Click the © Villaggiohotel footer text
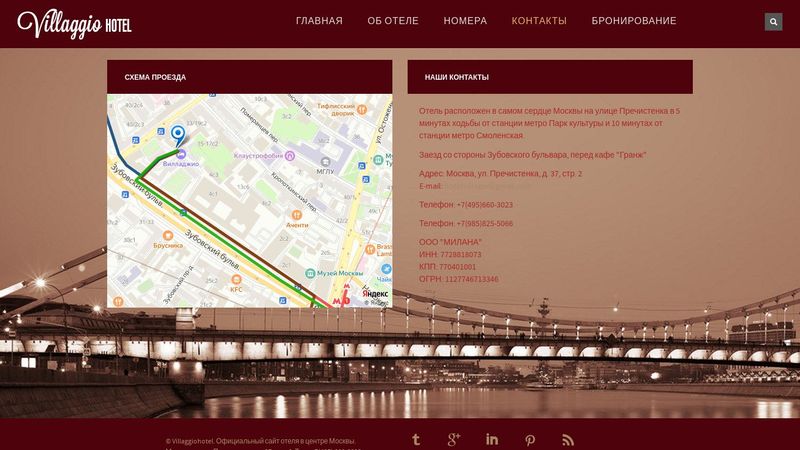 tap(260, 441)
